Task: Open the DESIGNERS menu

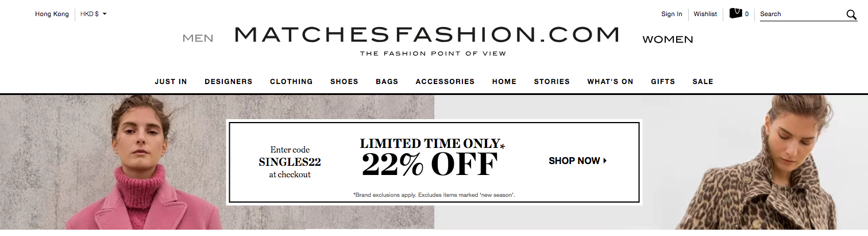Action: [x=228, y=81]
